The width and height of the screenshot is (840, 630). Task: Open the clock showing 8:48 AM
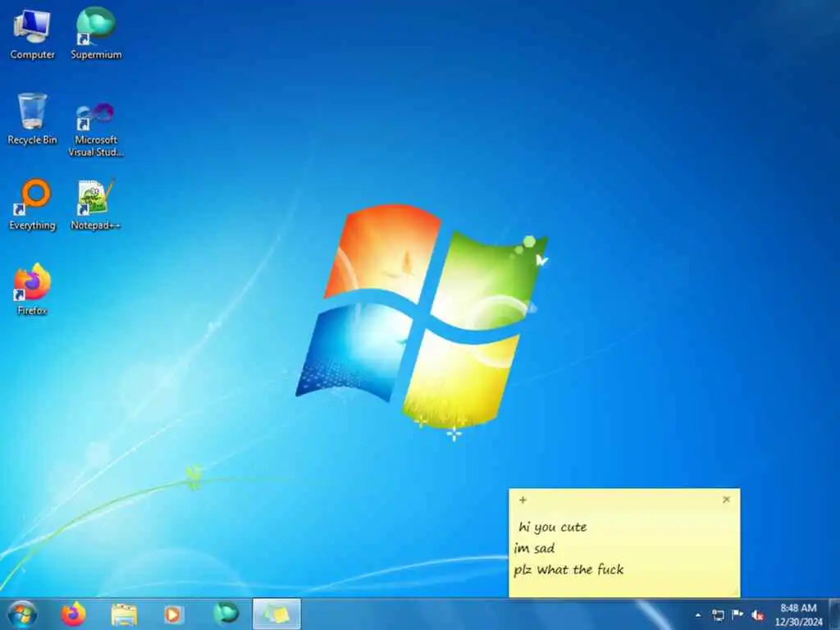798,614
